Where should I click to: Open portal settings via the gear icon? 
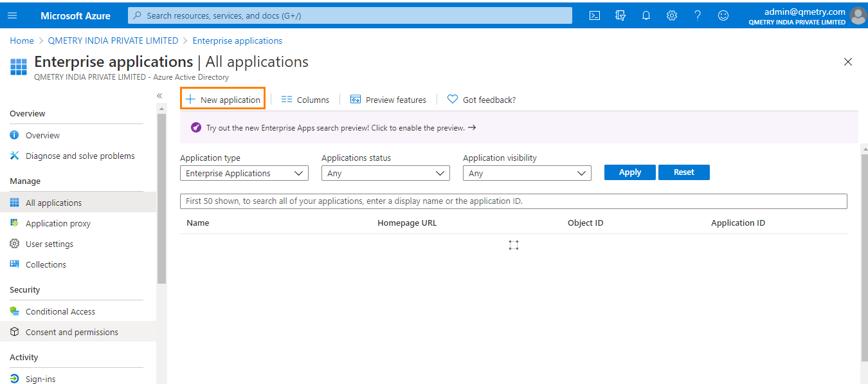[x=671, y=15]
